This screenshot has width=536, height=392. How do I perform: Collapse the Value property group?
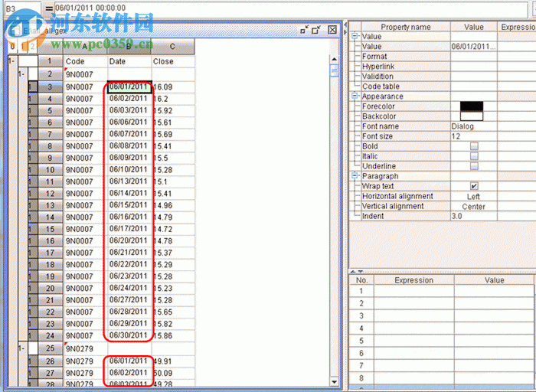355,36
